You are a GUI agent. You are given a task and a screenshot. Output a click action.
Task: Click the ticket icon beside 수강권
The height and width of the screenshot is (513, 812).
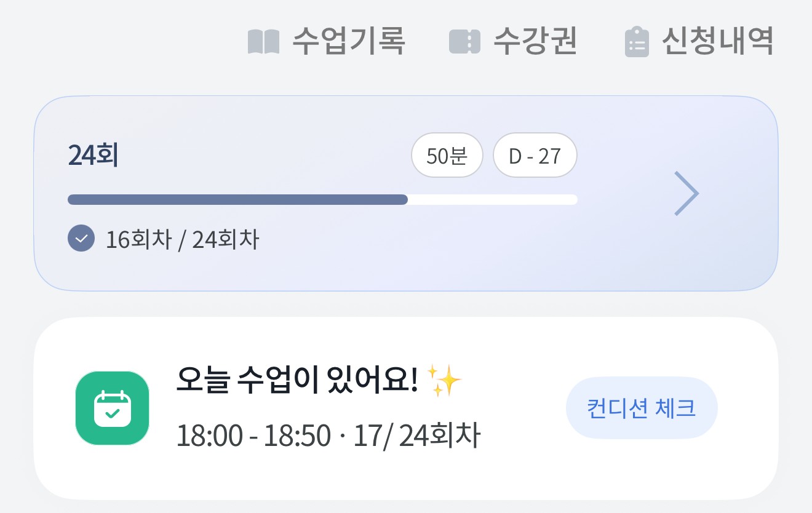pos(464,42)
